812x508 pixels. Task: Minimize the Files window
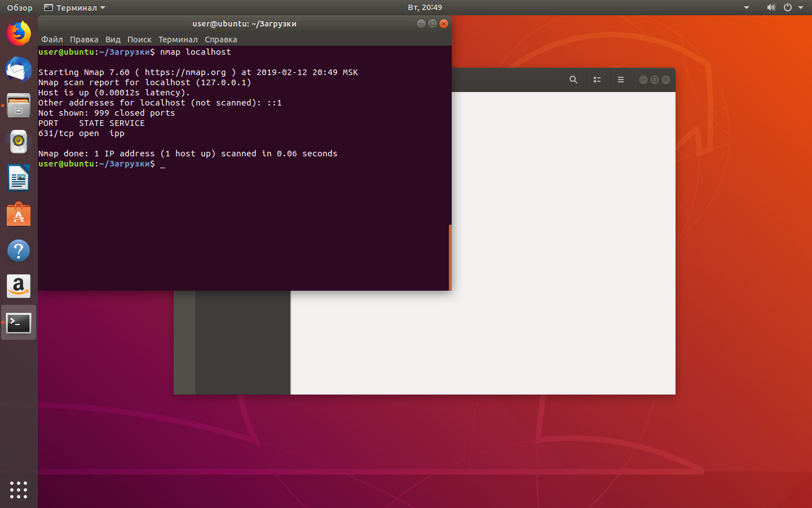point(643,80)
